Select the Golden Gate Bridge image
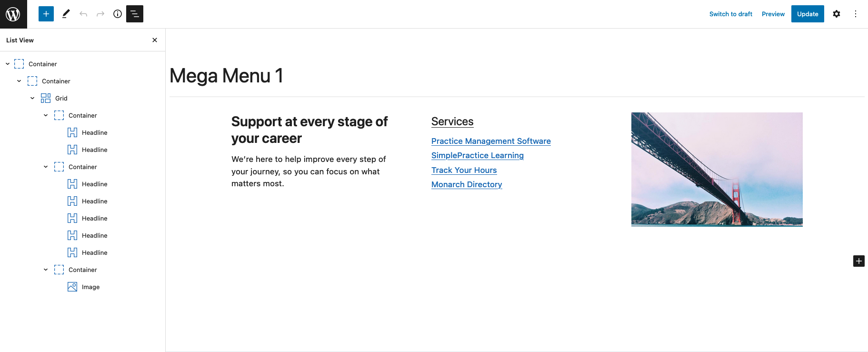868x352 pixels. 717,169
